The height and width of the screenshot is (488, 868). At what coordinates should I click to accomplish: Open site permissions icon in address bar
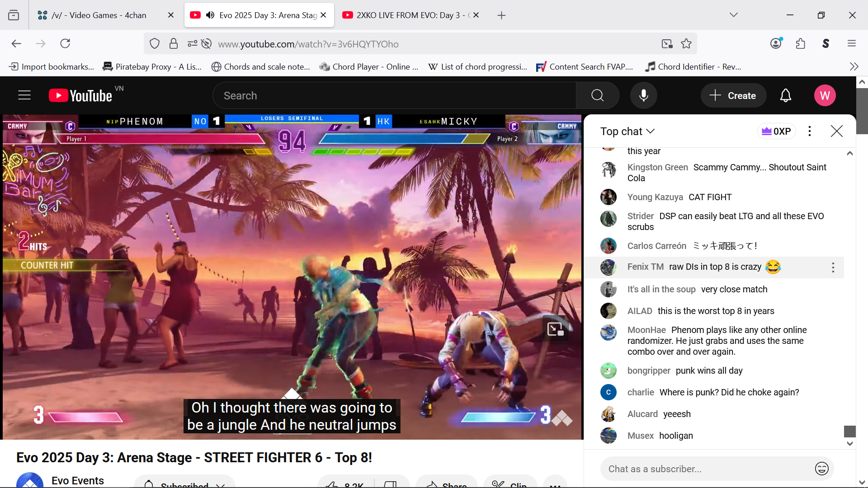192,44
